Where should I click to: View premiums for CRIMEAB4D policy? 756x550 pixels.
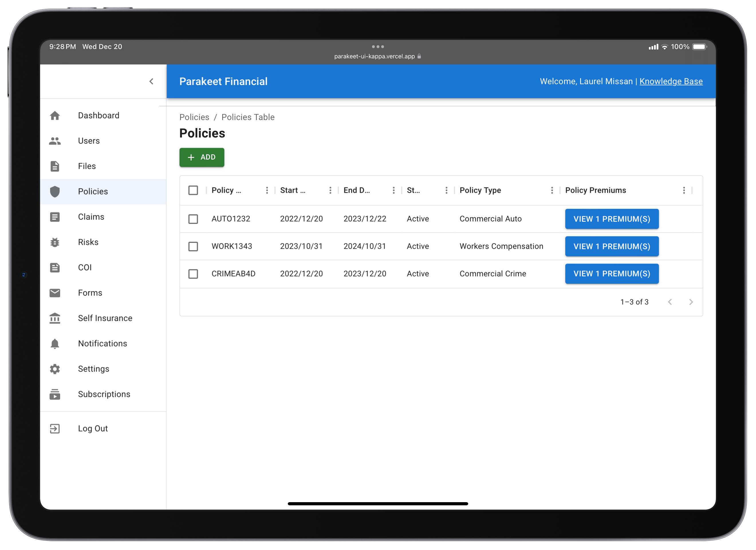pos(612,274)
